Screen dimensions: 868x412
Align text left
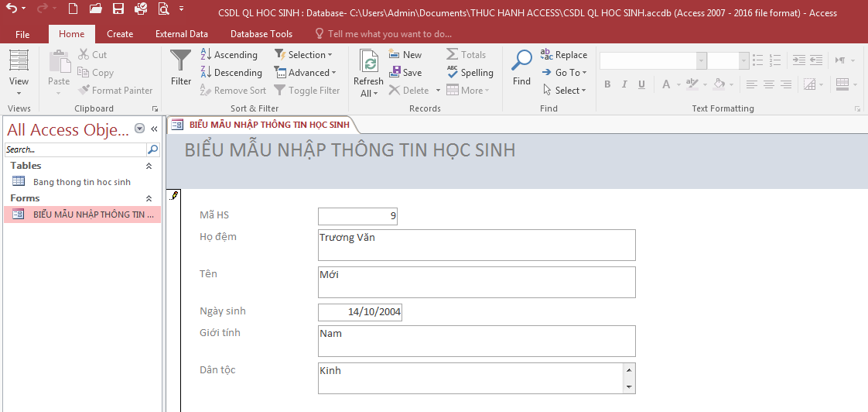751,84
